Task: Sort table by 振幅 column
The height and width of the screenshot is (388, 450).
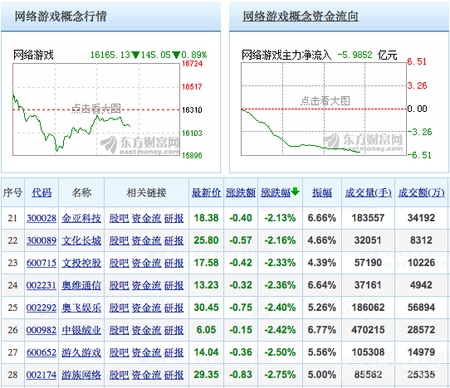Action: tap(322, 192)
